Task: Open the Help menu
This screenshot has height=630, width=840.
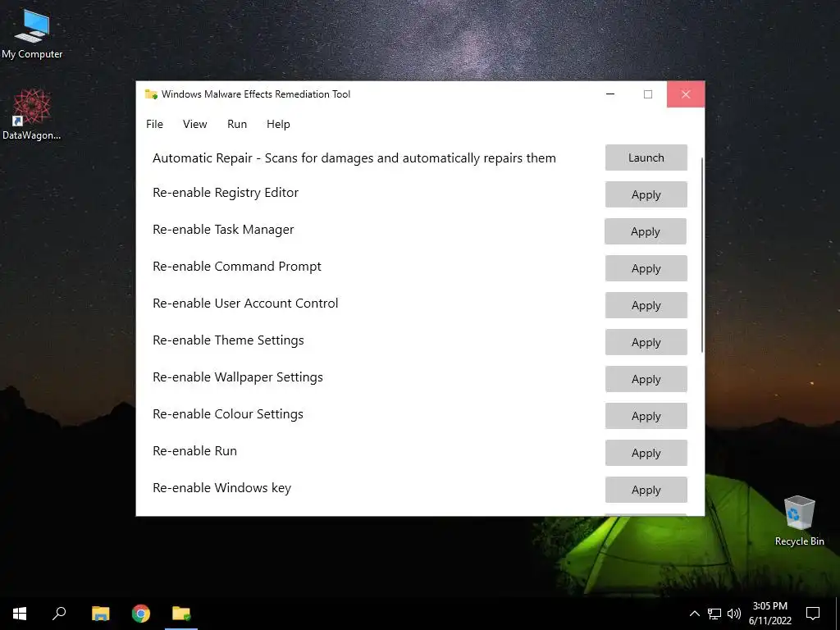Action: point(278,125)
